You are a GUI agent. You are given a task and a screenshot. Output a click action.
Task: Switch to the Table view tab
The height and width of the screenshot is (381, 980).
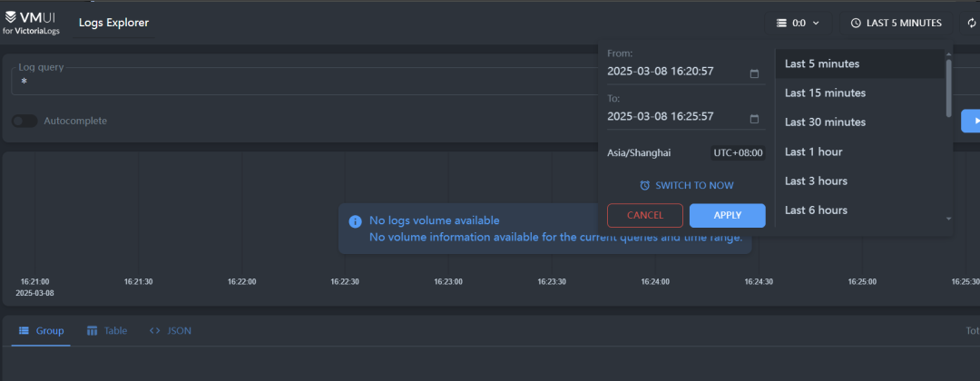tap(107, 331)
